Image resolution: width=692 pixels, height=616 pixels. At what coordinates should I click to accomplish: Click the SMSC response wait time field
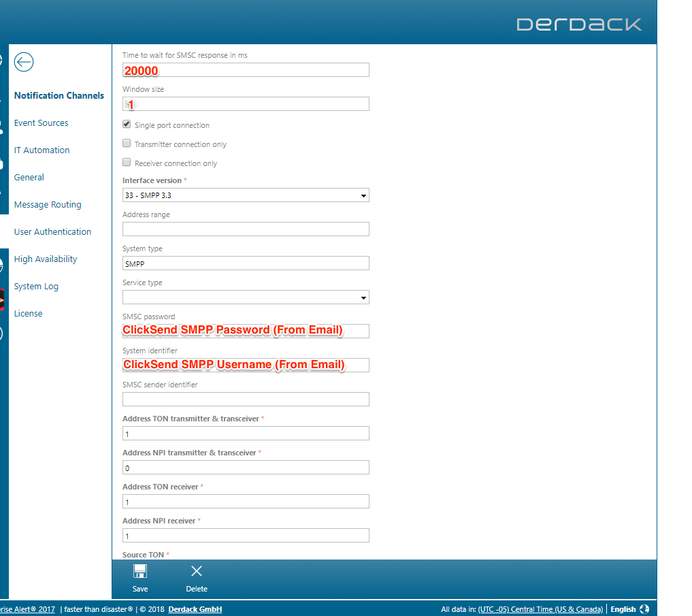point(246,70)
